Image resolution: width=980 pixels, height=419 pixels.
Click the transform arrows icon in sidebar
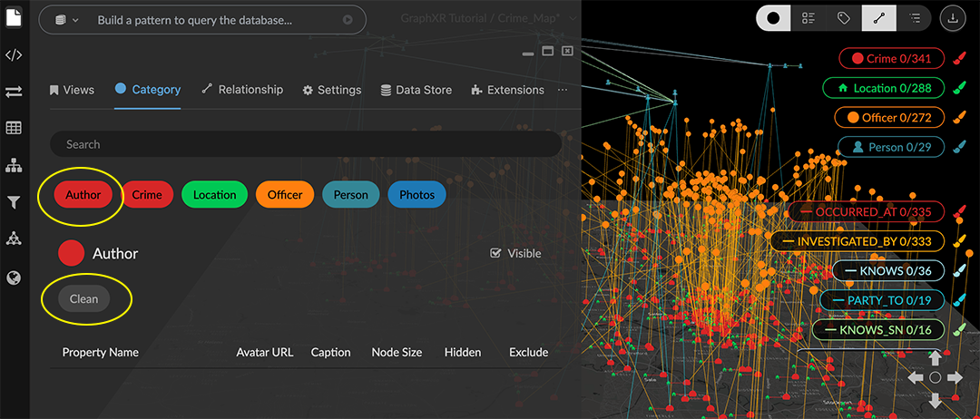[14, 92]
